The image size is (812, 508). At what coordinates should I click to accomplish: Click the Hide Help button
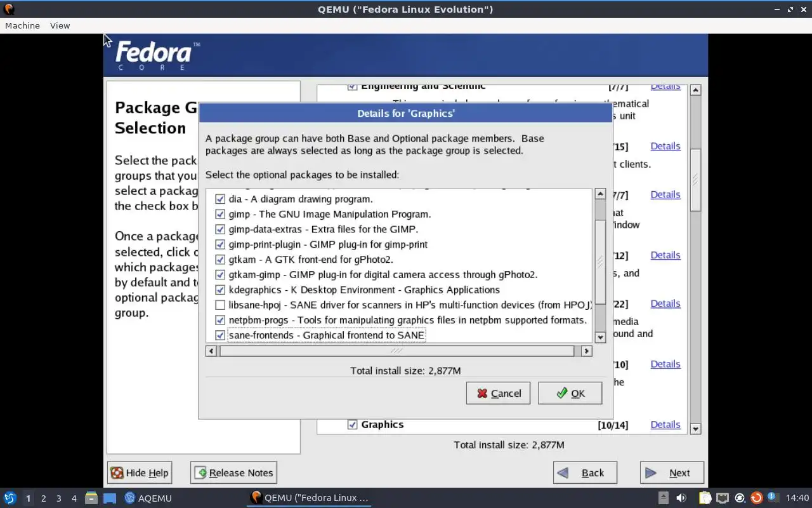[139, 472]
